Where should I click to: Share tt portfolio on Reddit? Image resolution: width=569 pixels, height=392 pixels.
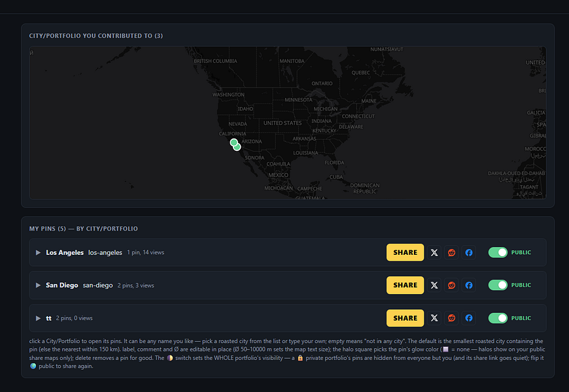[x=451, y=318]
